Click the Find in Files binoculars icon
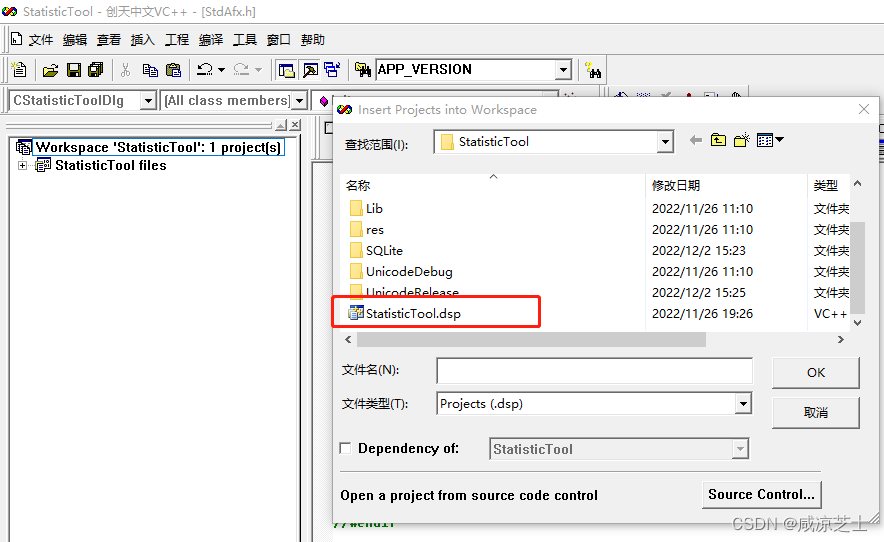884x542 pixels. click(x=593, y=70)
